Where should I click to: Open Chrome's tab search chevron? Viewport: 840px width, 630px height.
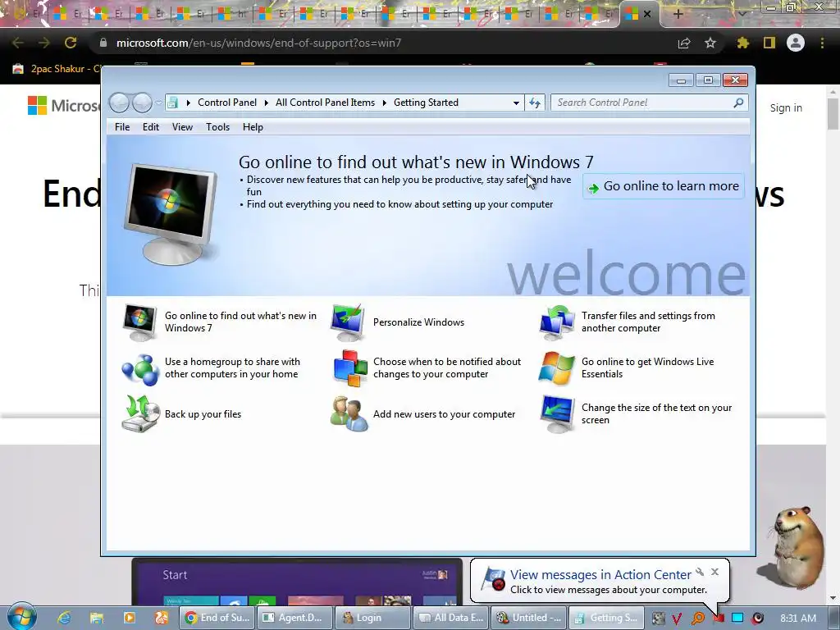pyautogui.click(x=742, y=14)
